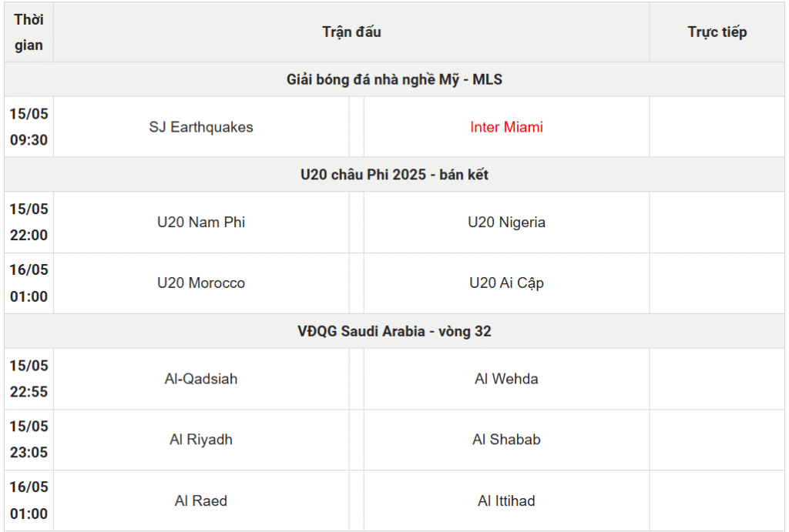The image size is (789, 532).
Task: Click the Trực tiếp column header
Action: click(x=717, y=32)
